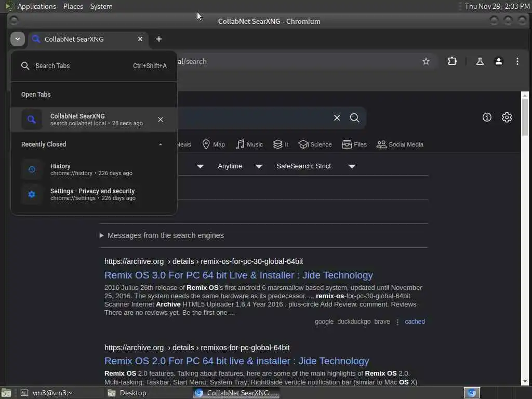This screenshot has width=532, height=399.
Task: Open the Extensions puzzle icon
Action: [x=453, y=61]
